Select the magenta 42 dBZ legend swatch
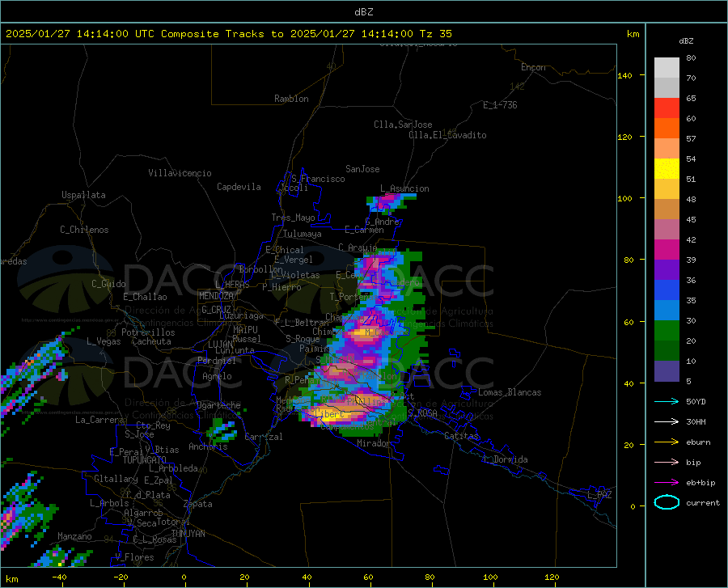Image resolution: width=728 pixels, height=588 pixels. (x=667, y=249)
